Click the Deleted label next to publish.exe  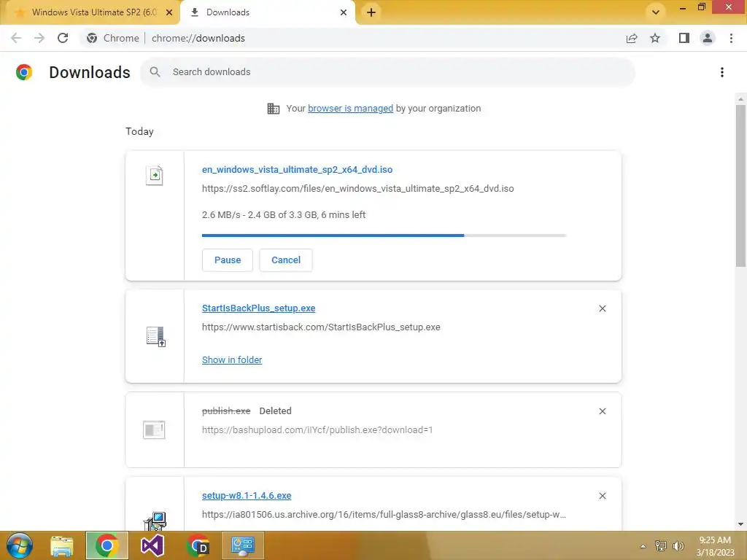coord(275,411)
